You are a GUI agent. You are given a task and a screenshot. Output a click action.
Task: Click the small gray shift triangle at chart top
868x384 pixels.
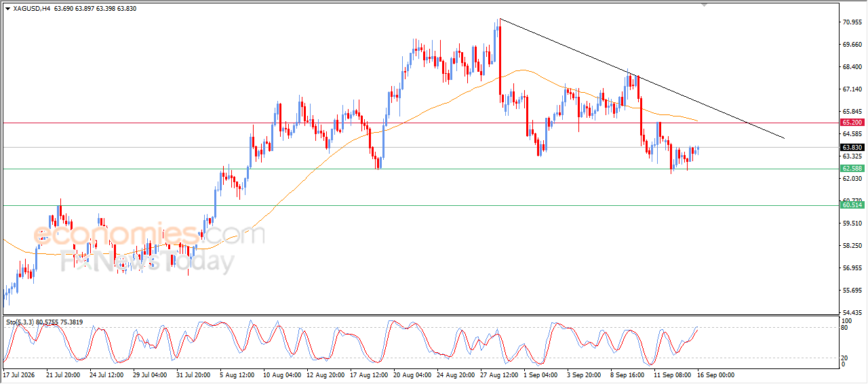[705, 4]
